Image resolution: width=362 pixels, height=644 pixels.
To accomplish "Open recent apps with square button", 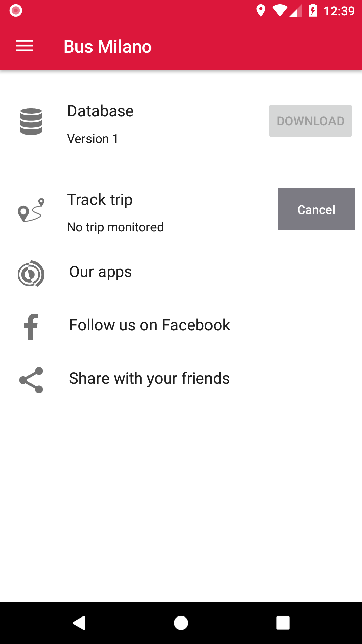I will 283,623.
